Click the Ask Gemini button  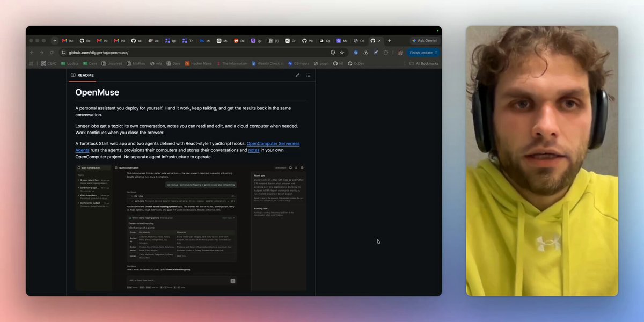(x=425, y=41)
